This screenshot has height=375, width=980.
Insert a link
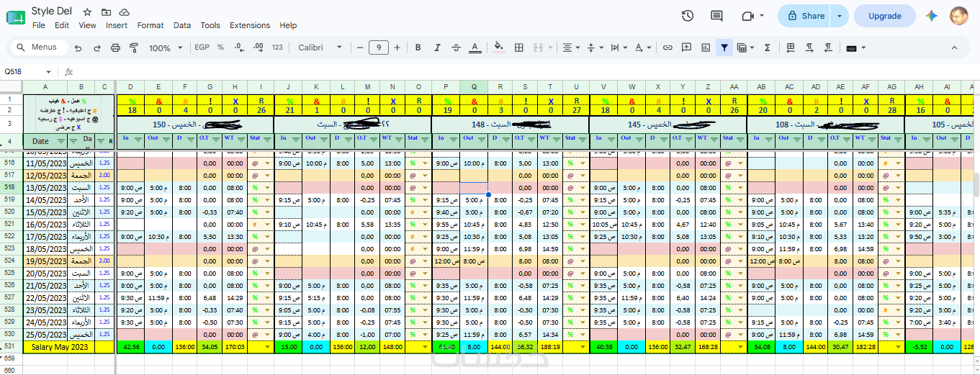pos(667,48)
